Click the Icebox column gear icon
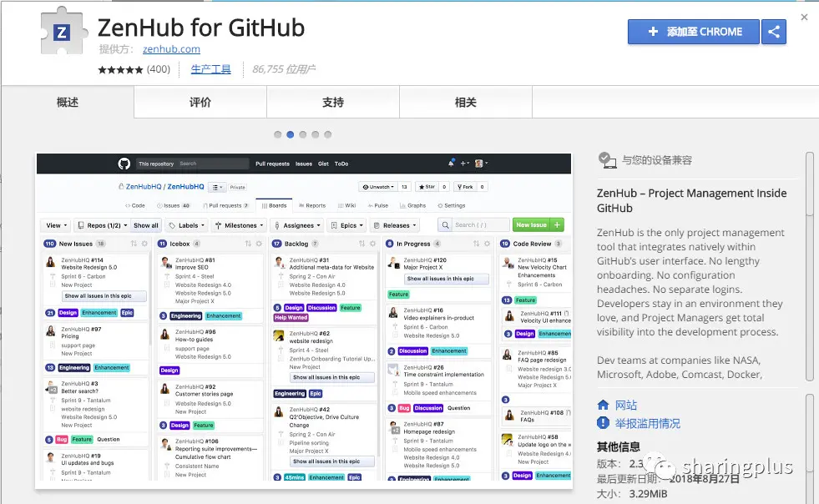 click(259, 244)
